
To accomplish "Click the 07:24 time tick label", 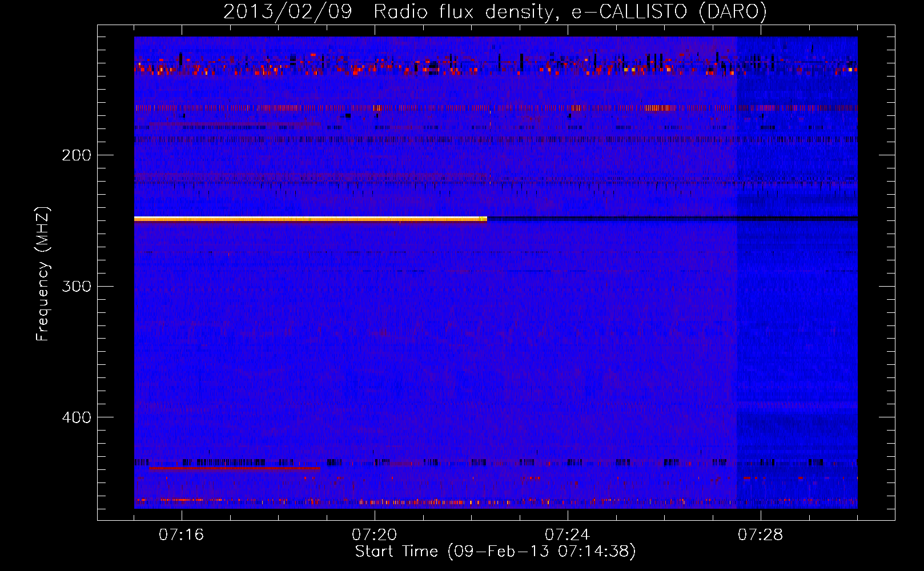I will (567, 535).
